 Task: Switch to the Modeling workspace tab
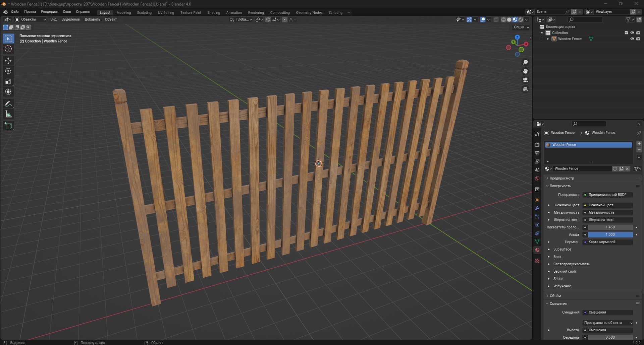pos(124,13)
